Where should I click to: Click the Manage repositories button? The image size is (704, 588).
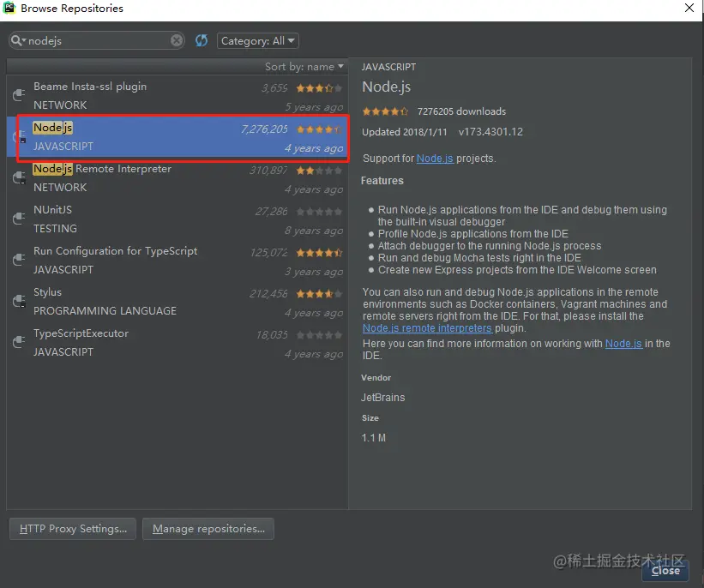[x=208, y=529]
